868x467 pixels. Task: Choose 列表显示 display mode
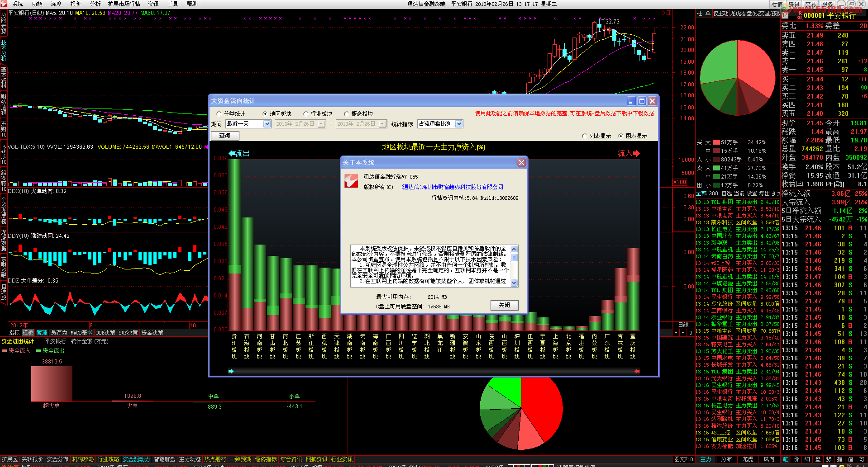tap(585, 136)
